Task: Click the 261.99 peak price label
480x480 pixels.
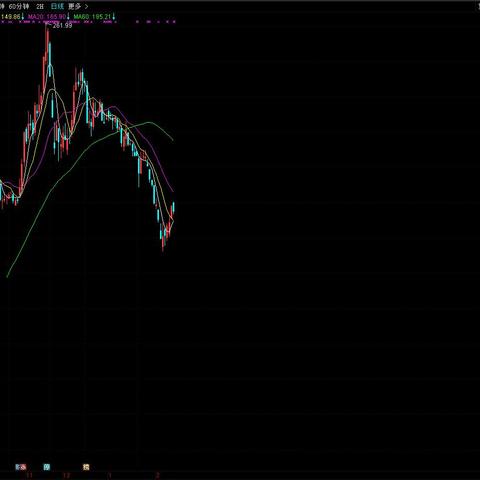Action: coord(62,25)
